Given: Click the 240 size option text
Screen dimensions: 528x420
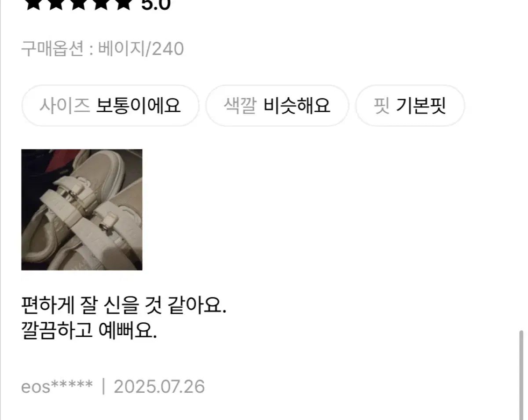Looking at the screenshot, I should pyautogui.click(x=168, y=49).
